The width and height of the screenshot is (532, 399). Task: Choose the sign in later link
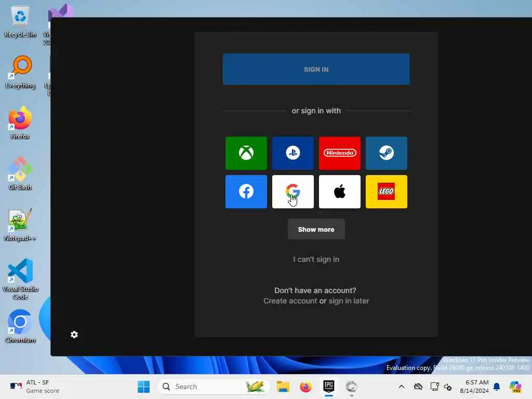tap(349, 301)
